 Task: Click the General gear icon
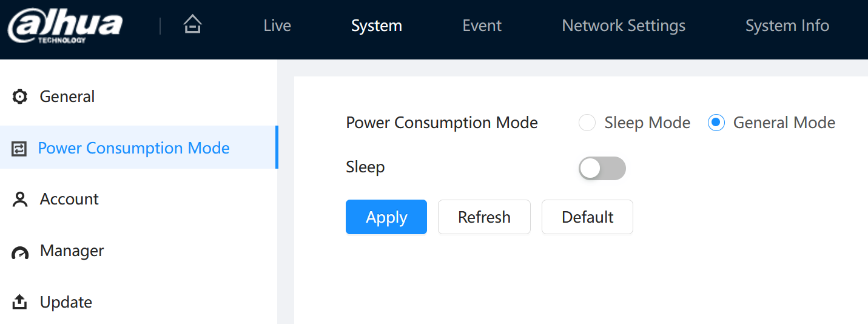click(x=20, y=96)
